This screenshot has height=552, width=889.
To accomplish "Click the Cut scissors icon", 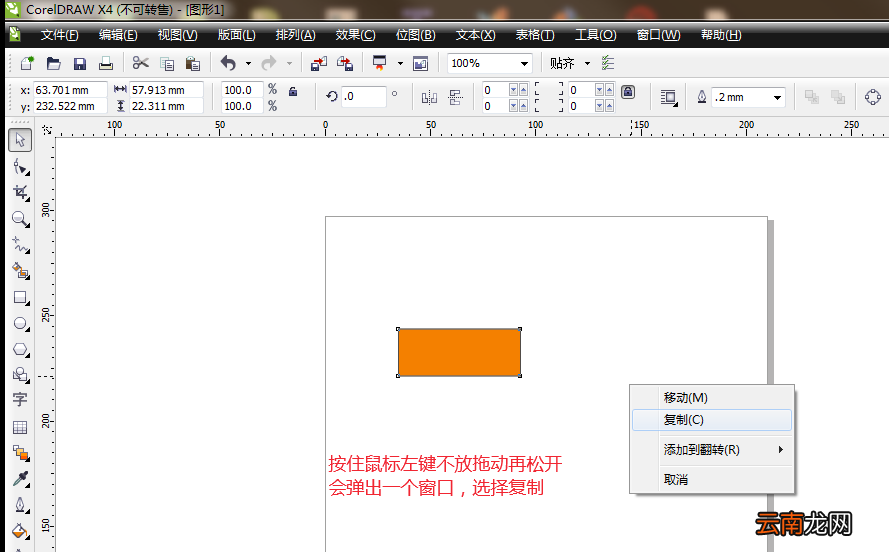I will [140, 63].
